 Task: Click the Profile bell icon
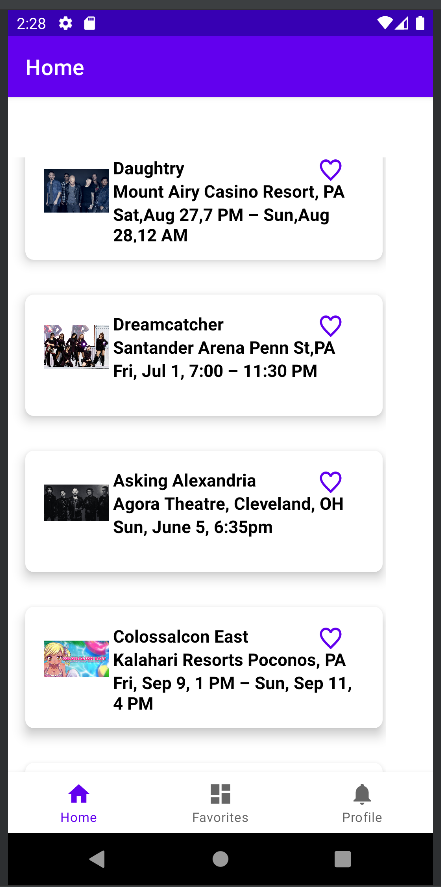pyautogui.click(x=362, y=794)
